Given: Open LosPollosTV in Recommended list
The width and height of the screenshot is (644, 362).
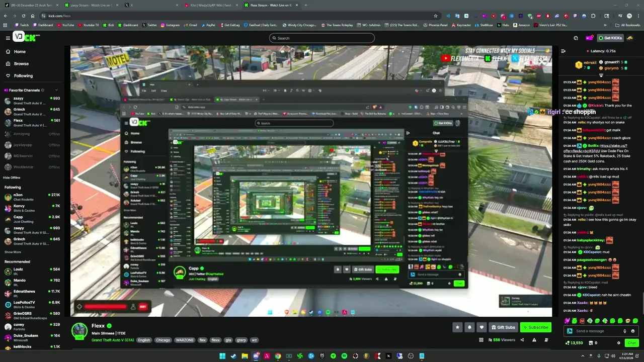Looking at the screenshot, I should click(32, 305).
